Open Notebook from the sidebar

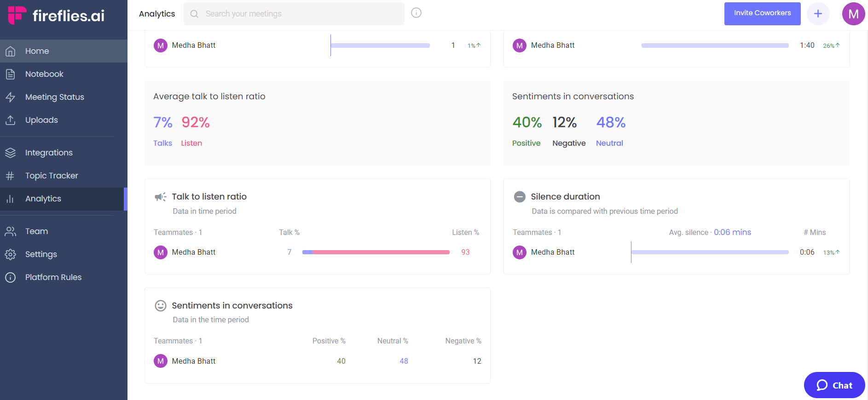click(44, 74)
